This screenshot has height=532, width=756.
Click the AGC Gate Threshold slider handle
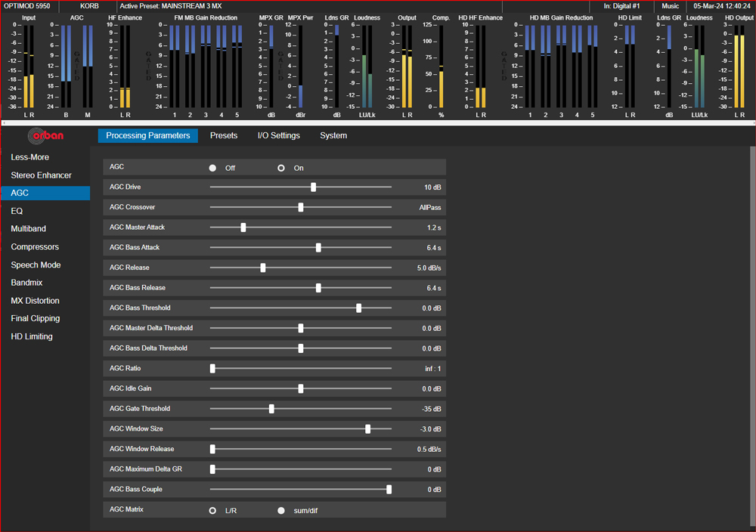(271, 409)
